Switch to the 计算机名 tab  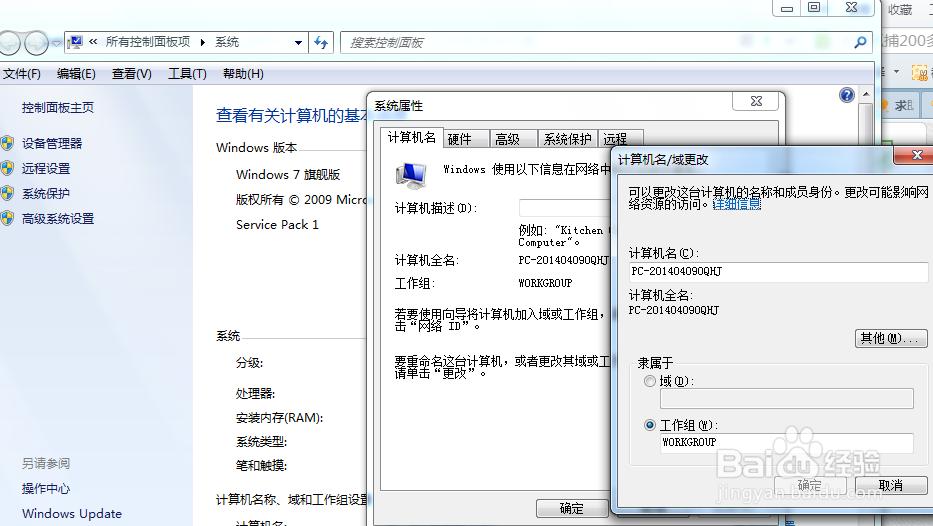click(x=412, y=138)
